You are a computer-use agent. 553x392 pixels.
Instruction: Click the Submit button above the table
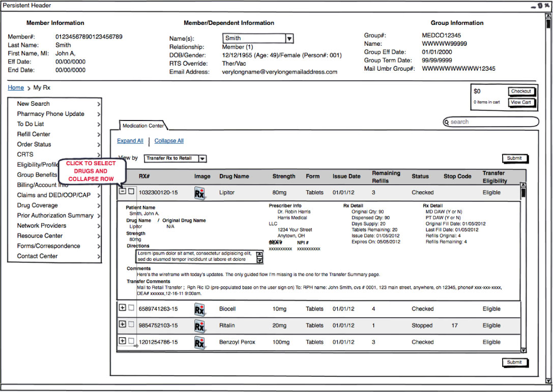(x=514, y=158)
